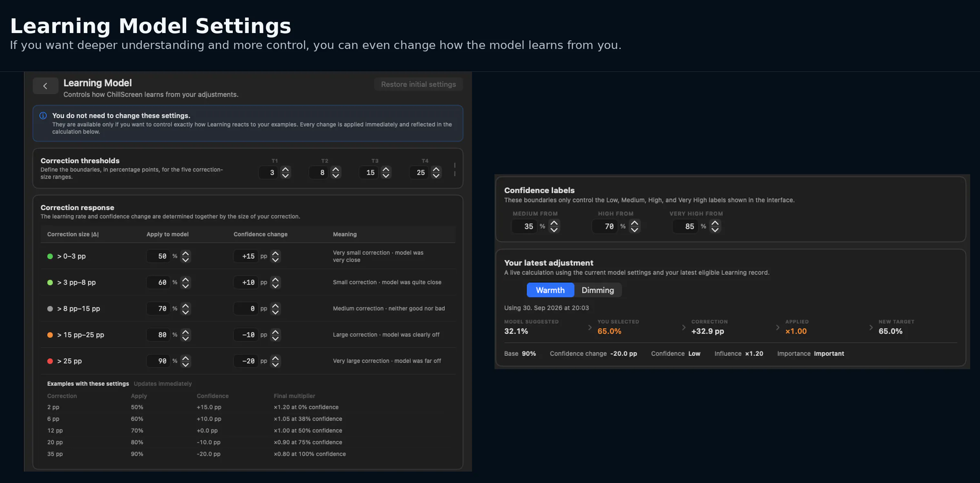Click the Applied multiplier ×1.00

[796, 331]
